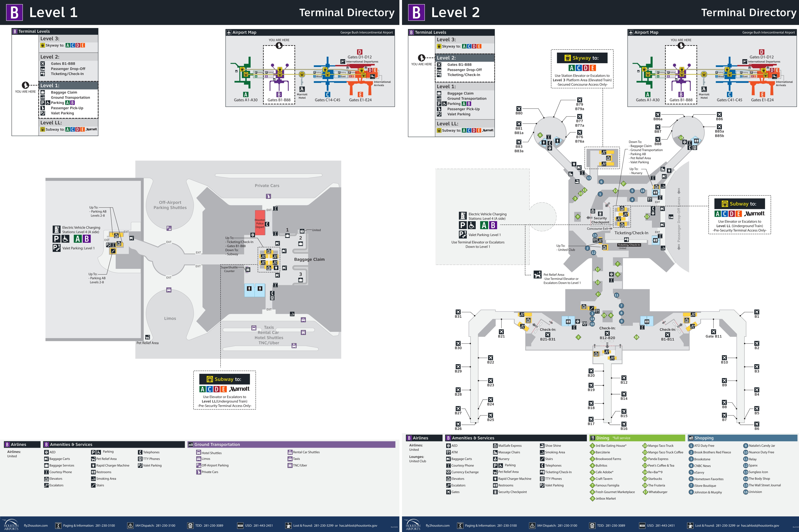Click baggage carousel number 3 on the map

point(300,274)
